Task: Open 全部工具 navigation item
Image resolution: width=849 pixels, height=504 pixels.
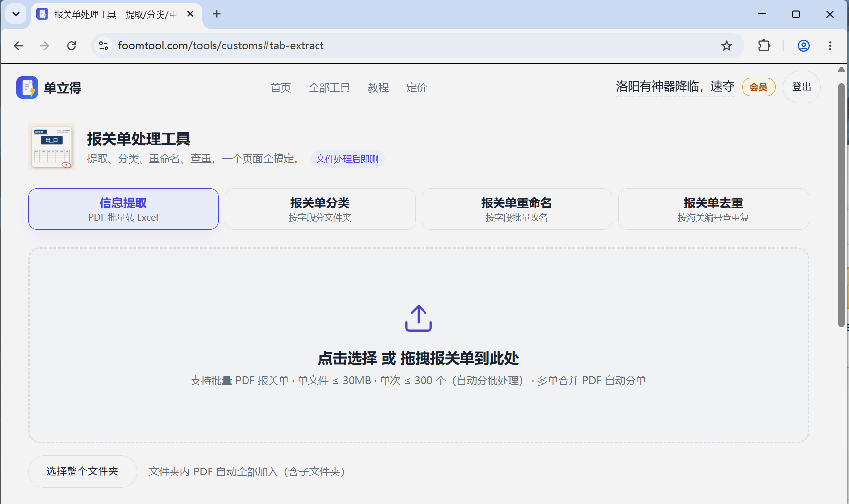Action: pos(329,88)
